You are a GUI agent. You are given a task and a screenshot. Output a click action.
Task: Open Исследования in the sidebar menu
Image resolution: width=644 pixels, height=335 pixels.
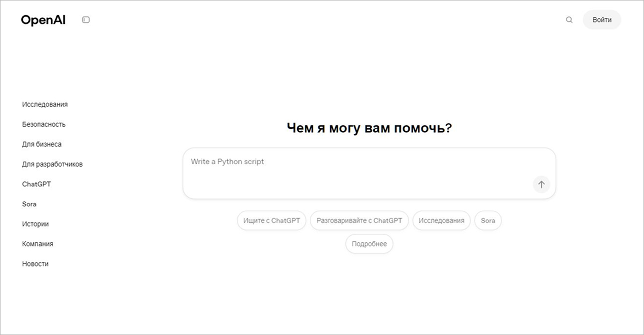(45, 104)
